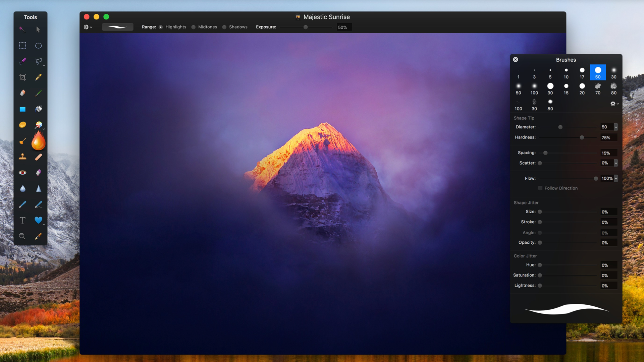Image resolution: width=644 pixels, height=362 pixels.
Task: Select the rectangular marquee selection tool
Action: [22, 46]
